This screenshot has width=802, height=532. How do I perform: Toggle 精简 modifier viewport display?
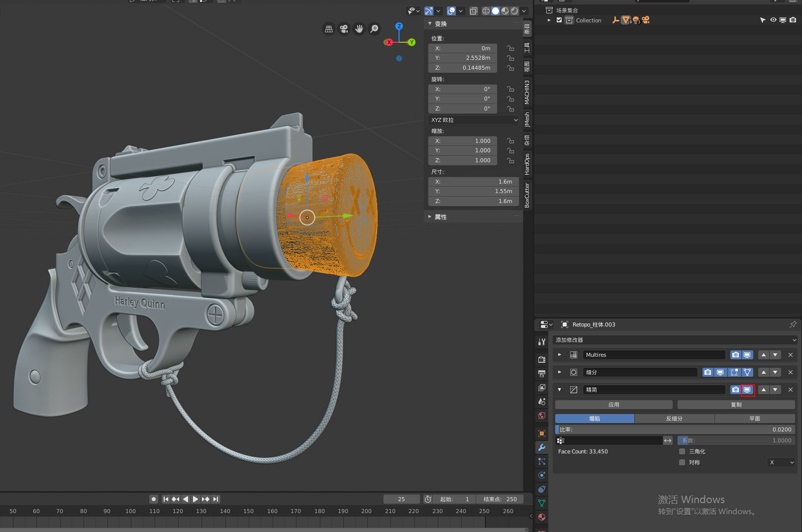click(x=747, y=390)
